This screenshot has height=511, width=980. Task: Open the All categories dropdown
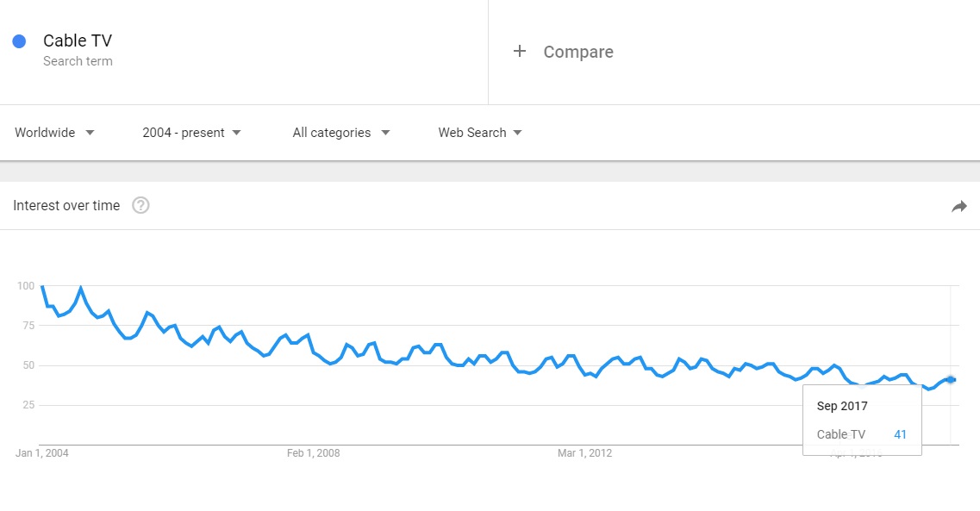[x=341, y=133]
